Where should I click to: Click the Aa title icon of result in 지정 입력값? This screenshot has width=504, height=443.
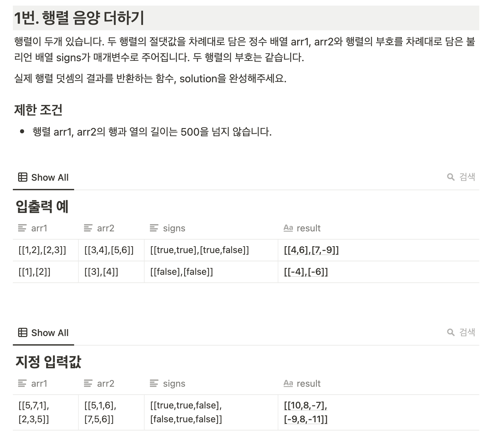[x=288, y=383]
